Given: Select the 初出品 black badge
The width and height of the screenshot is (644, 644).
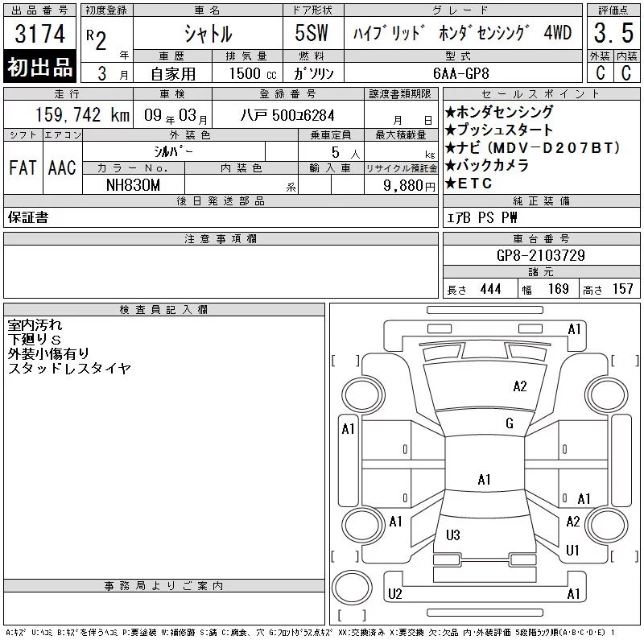Looking at the screenshot, I should pyautogui.click(x=39, y=66).
